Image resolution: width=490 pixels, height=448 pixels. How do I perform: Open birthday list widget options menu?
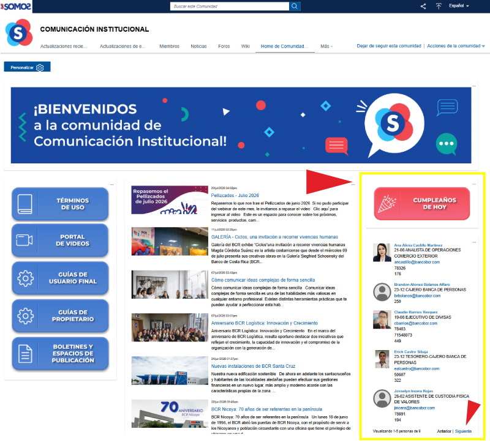tap(474, 242)
